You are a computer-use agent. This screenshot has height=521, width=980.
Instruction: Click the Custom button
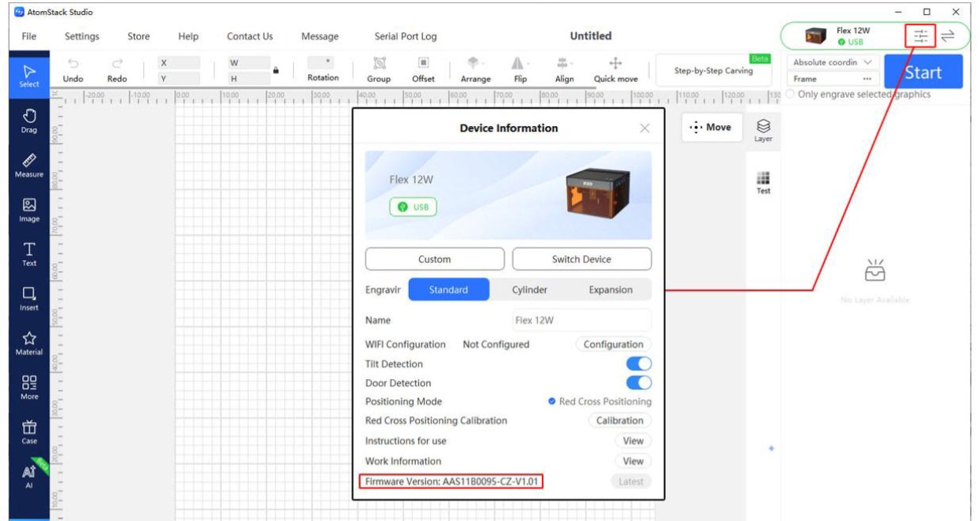(435, 259)
